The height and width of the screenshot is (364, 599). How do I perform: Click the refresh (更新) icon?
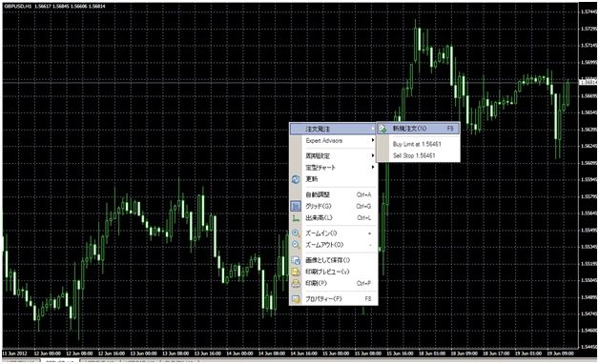(296, 179)
